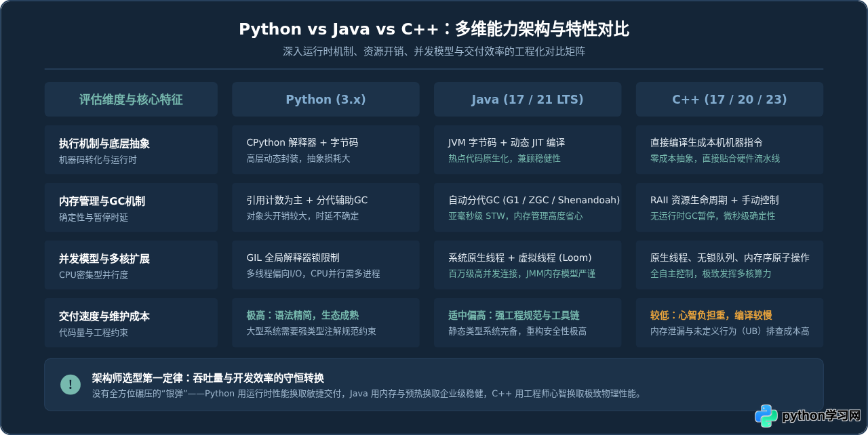Image resolution: width=868 pixels, height=435 pixels.
Task: Select the 'C++ (17 / 20 / 23)' column header
Action: (x=730, y=100)
